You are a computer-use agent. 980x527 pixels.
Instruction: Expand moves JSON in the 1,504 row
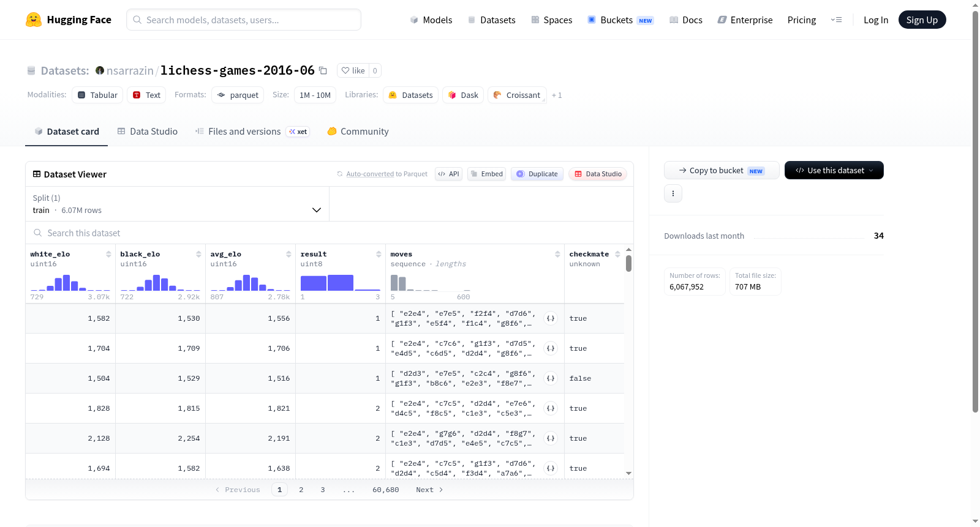pyautogui.click(x=551, y=378)
